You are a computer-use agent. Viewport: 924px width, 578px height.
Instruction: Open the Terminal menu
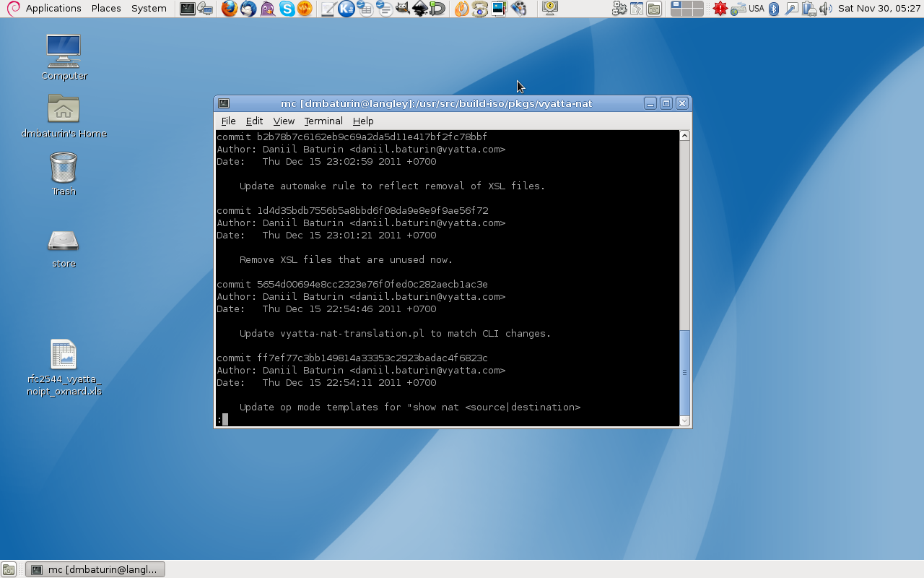(323, 121)
